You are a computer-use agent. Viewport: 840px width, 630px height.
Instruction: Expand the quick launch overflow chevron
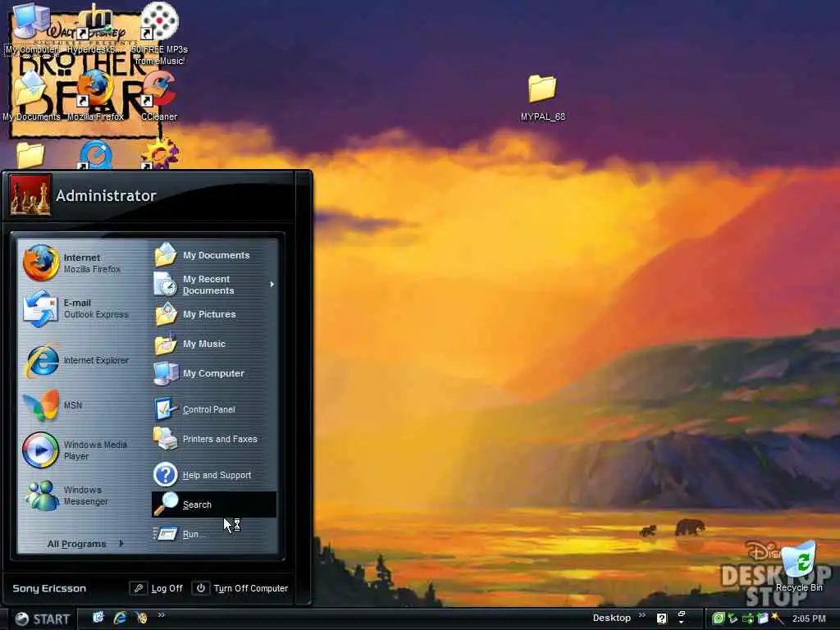click(x=162, y=615)
